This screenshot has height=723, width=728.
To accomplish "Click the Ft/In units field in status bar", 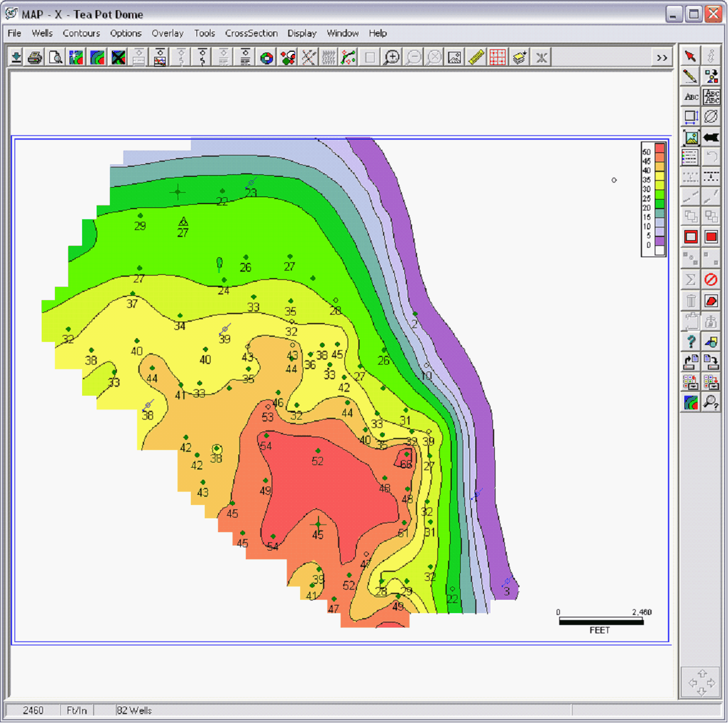I will tap(77, 710).
